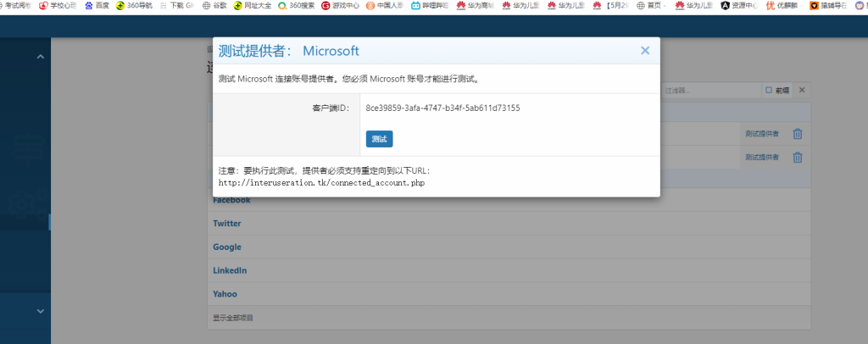868x344 pixels.
Task: Open the Google provider link
Action: 227,247
